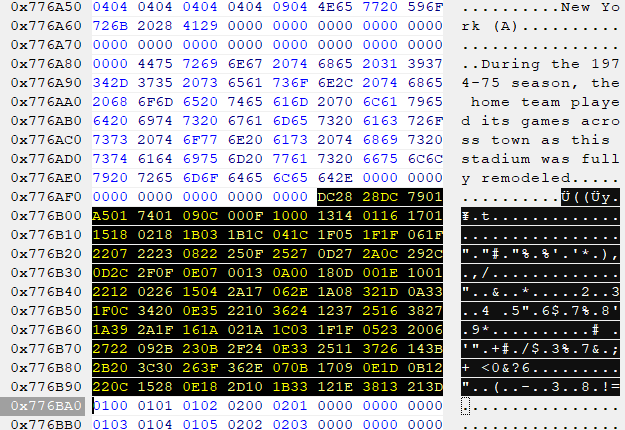625x430 pixels.
Task: Click address label 0x776AD0
Action: (46, 159)
